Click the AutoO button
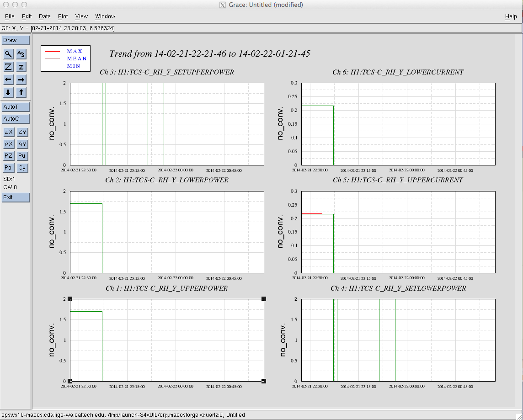Viewport: 523px width, 420px height. tap(16, 119)
